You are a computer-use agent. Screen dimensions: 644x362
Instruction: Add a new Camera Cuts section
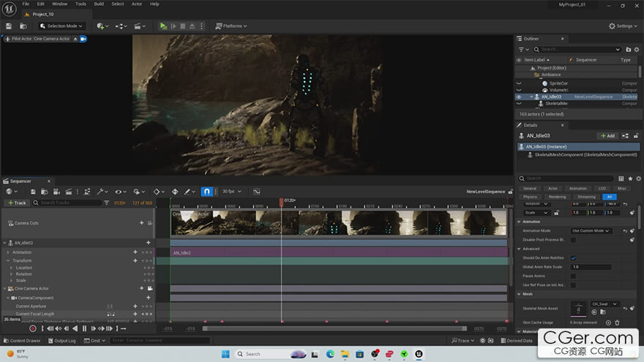click(142, 223)
